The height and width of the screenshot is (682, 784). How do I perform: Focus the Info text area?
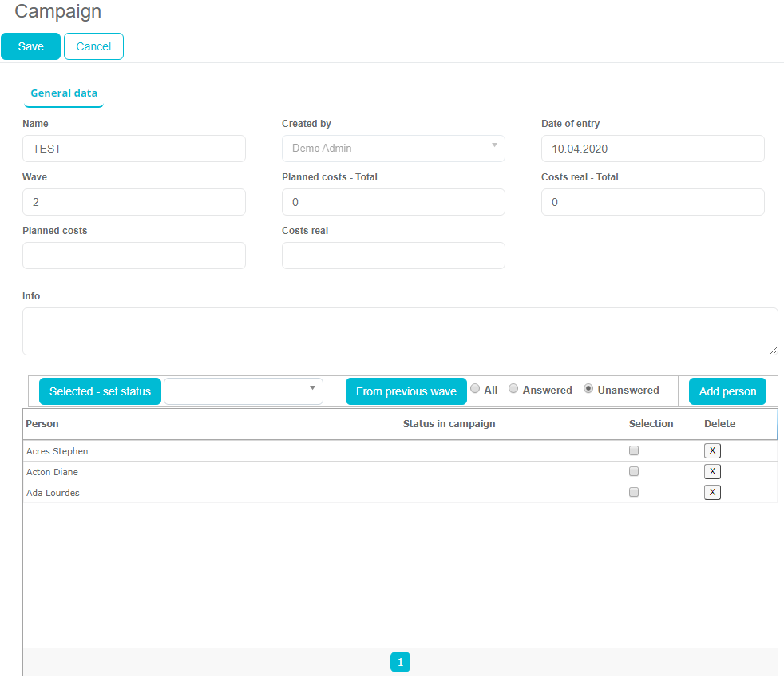point(399,331)
